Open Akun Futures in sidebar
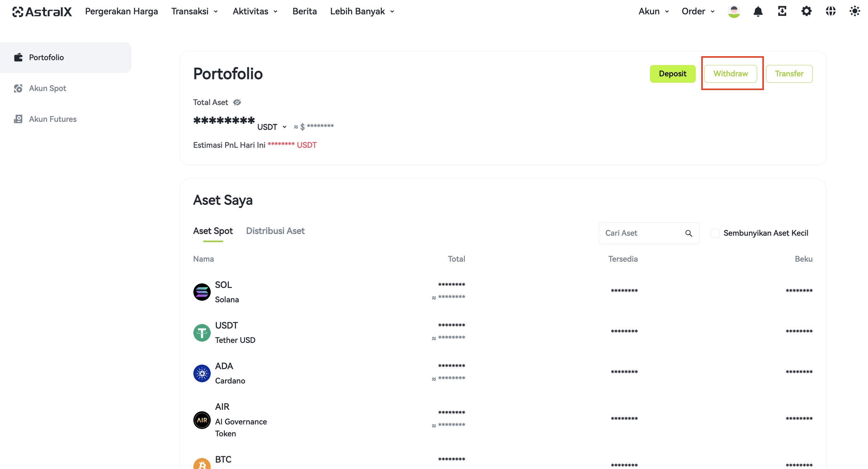The height and width of the screenshot is (469, 868). point(53,119)
